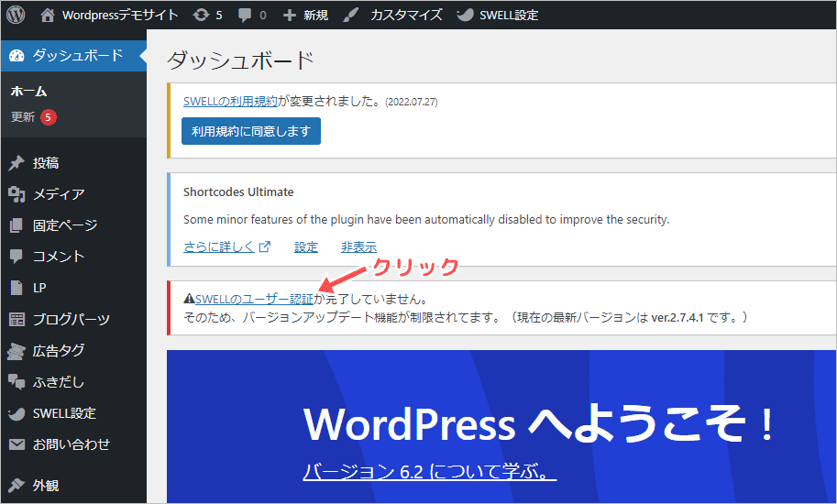The width and height of the screenshot is (837, 504).
Task: Click the plus icon for 新規
Action: tap(289, 15)
